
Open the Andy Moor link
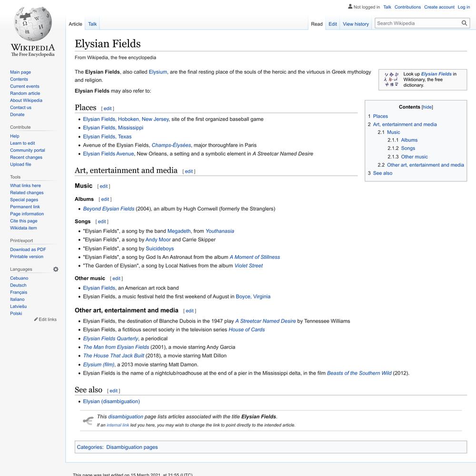pos(158,240)
